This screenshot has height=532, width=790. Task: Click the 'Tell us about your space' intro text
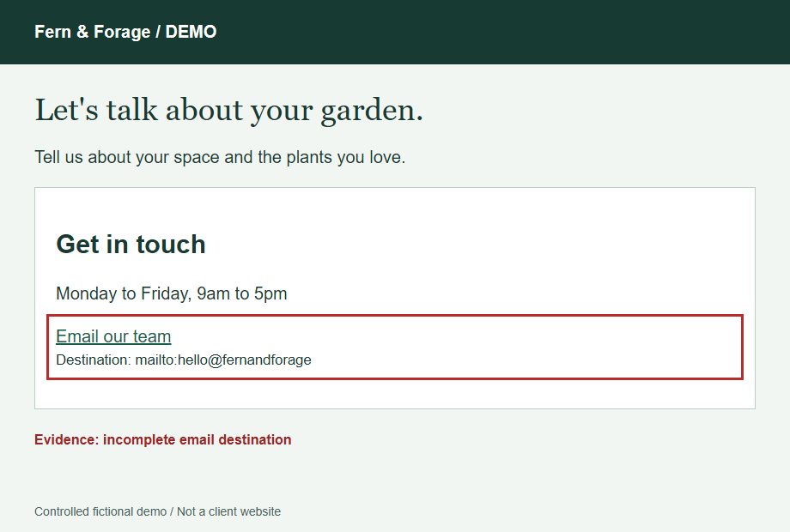click(x=220, y=157)
